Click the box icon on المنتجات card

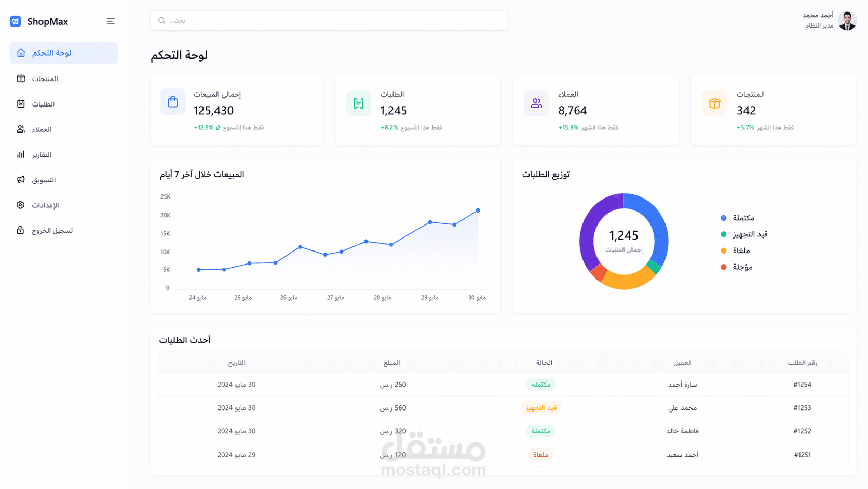715,103
